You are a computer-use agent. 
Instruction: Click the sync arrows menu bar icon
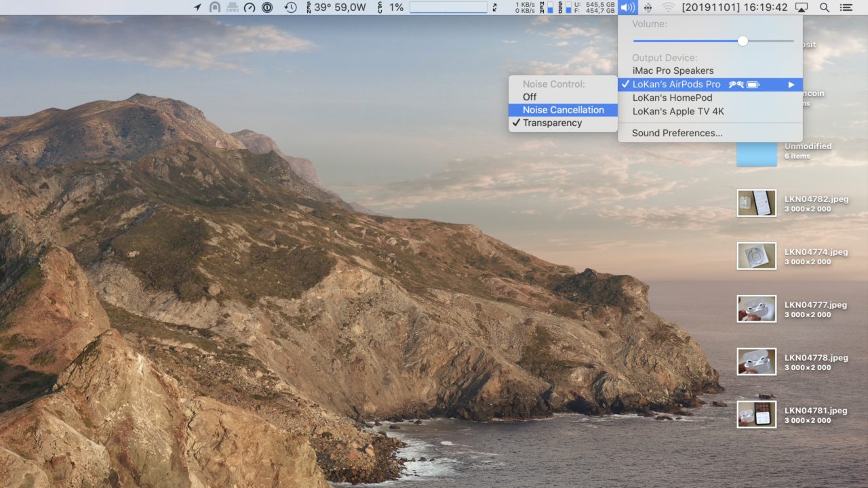[x=495, y=7]
